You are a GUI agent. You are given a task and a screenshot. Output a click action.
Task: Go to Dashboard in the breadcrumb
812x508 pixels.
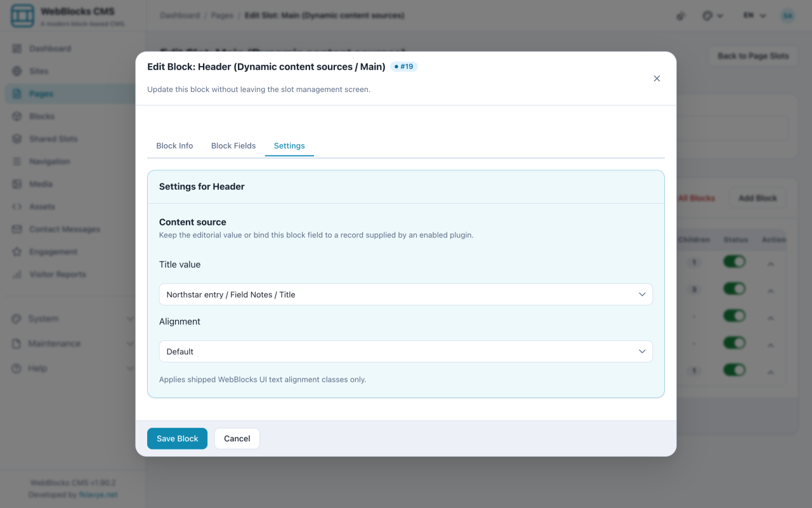[x=180, y=16]
